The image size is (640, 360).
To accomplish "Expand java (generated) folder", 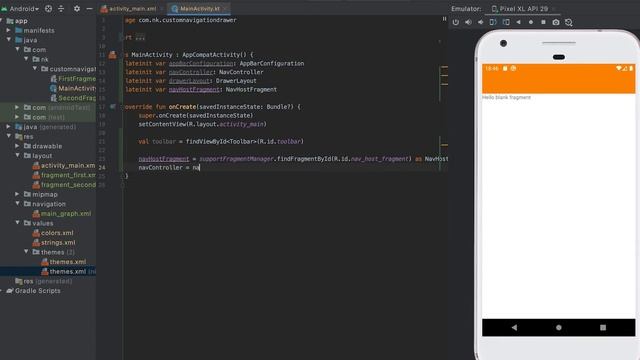I will pyautogui.click(x=9, y=127).
